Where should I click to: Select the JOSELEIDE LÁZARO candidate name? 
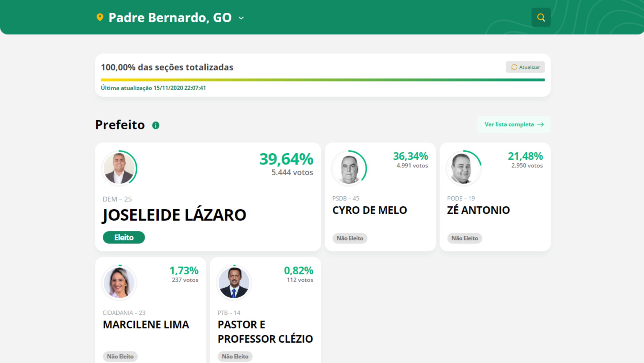(174, 215)
